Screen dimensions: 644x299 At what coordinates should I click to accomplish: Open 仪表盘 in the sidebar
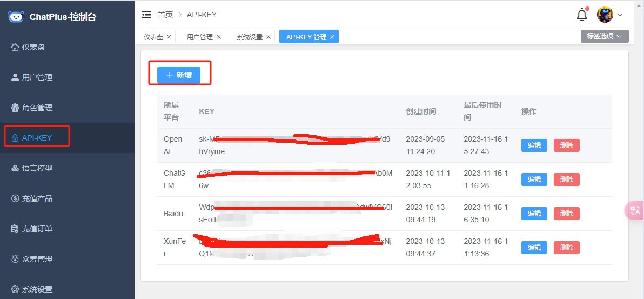pos(33,47)
